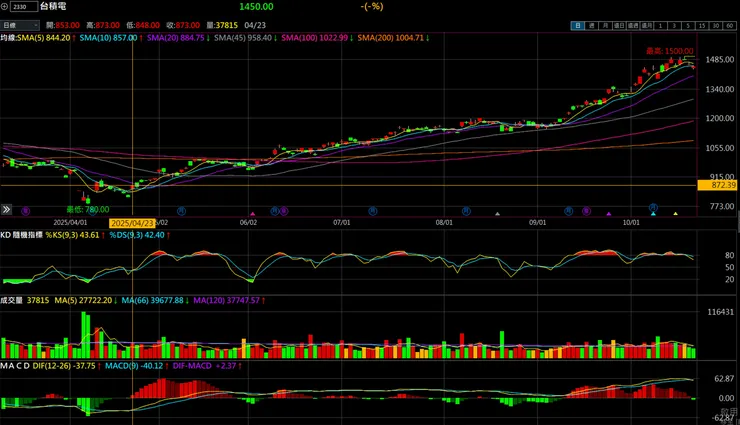Click the 116431 volume axis label
Viewport: 740px width, 425px height.
point(720,312)
